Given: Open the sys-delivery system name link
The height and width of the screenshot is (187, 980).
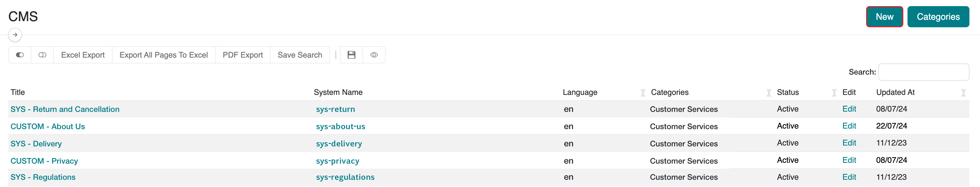Looking at the screenshot, I should click(x=339, y=144).
